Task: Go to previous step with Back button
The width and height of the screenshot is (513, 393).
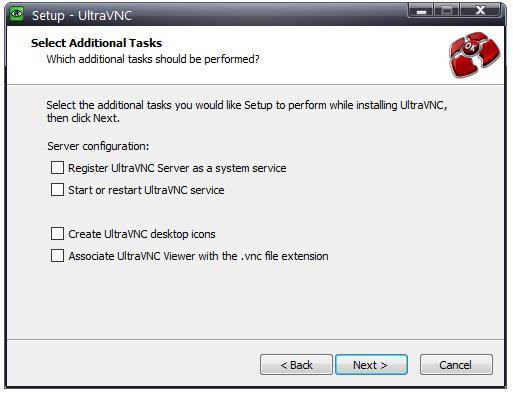Action: point(296,365)
